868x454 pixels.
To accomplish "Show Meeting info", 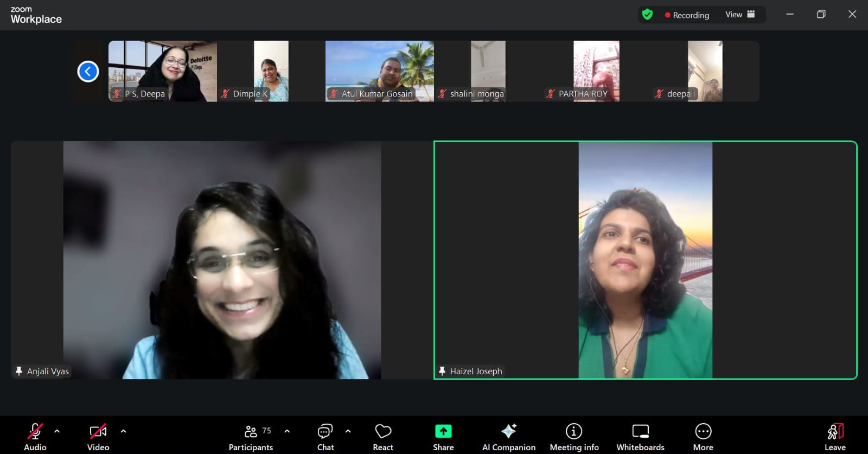I will [x=574, y=436].
